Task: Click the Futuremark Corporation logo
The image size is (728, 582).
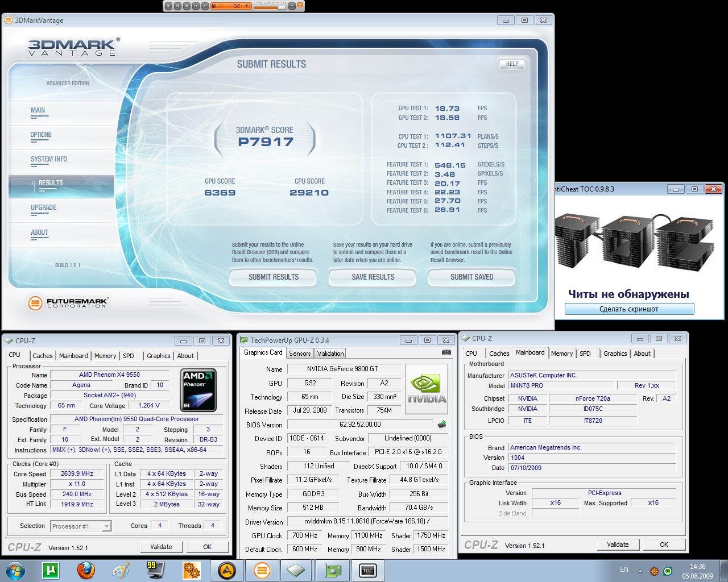Action: tap(68, 302)
